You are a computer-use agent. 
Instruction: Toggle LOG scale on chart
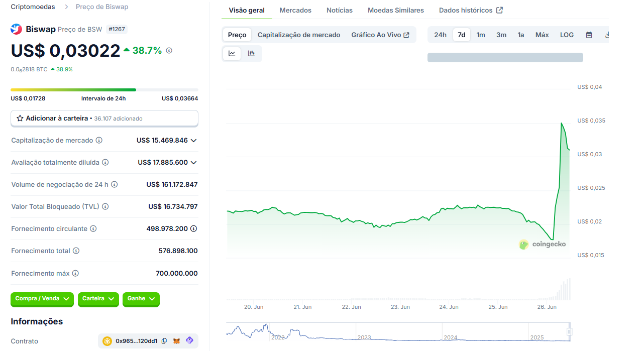(567, 35)
